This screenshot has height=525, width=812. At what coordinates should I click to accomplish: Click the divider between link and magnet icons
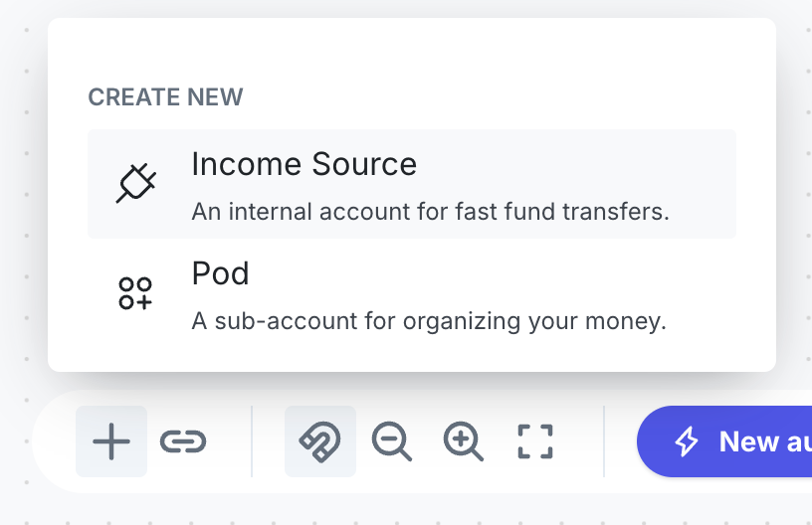click(252, 441)
